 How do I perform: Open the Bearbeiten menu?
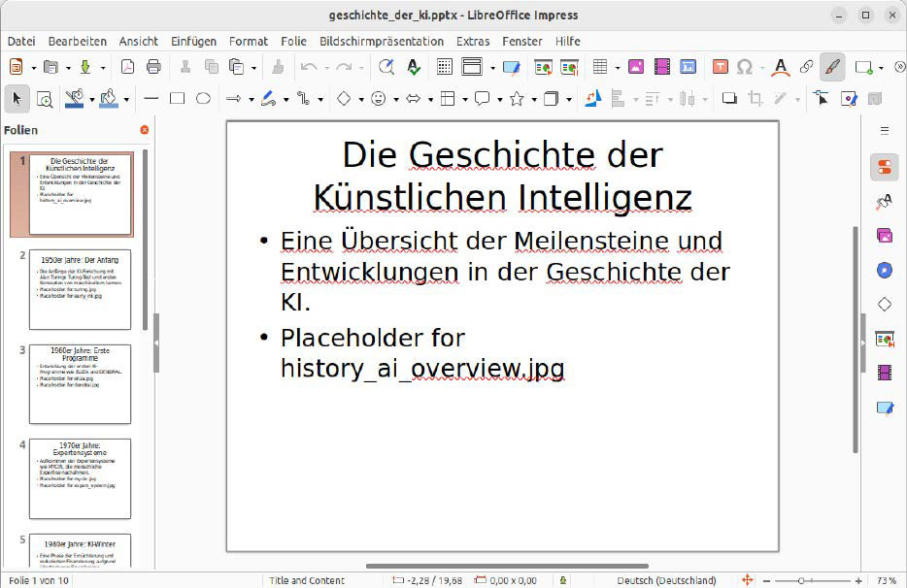(78, 41)
